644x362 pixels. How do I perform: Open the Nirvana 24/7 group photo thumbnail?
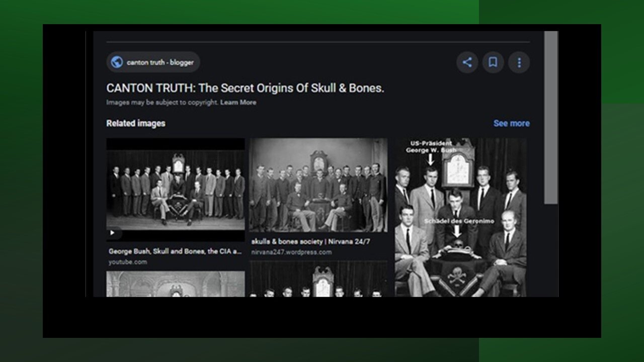pos(318,185)
